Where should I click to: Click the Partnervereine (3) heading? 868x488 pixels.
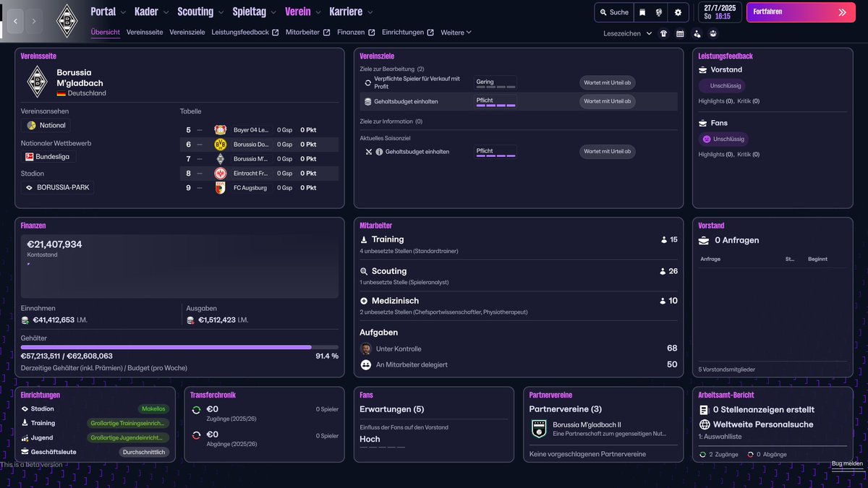(x=566, y=409)
